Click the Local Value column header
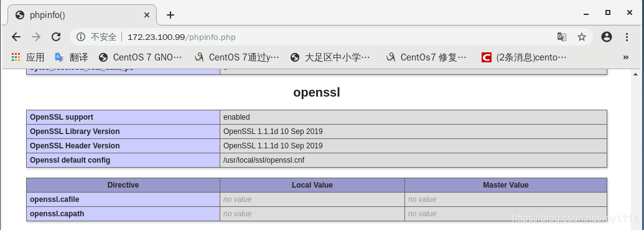Screen dimensions: 644x230 click(312, 185)
